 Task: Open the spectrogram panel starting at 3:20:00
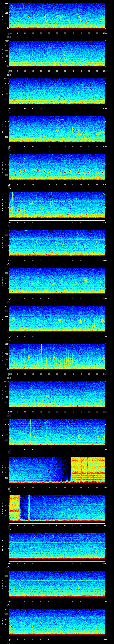(57, 243)
